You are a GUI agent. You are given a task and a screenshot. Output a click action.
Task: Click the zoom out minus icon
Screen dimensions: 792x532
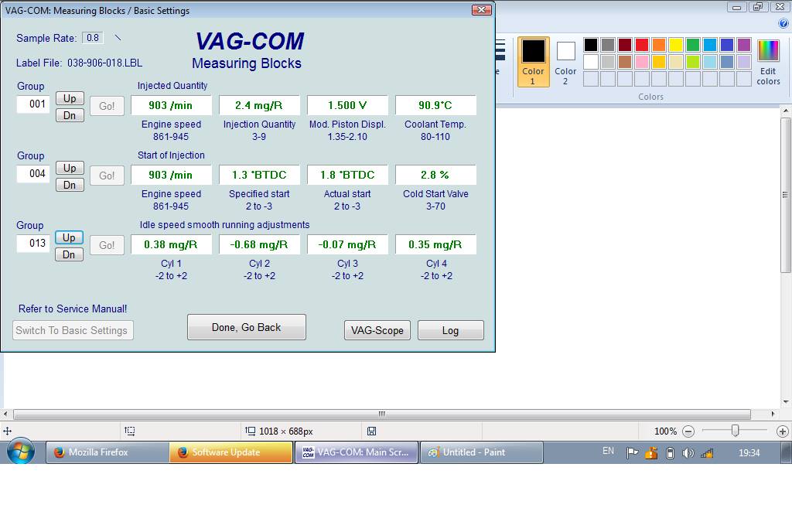688,431
